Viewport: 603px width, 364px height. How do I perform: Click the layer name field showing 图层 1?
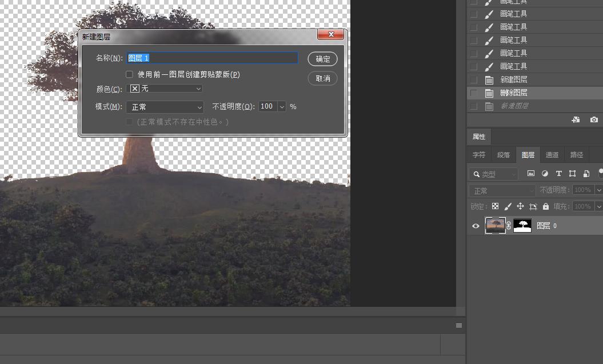point(212,58)
